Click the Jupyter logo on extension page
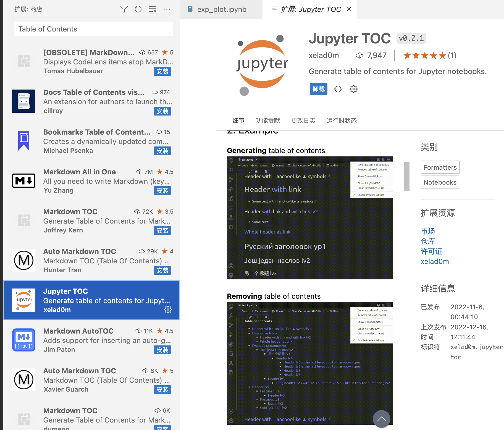This screenshot has width=504, height=430. (262, 65)
